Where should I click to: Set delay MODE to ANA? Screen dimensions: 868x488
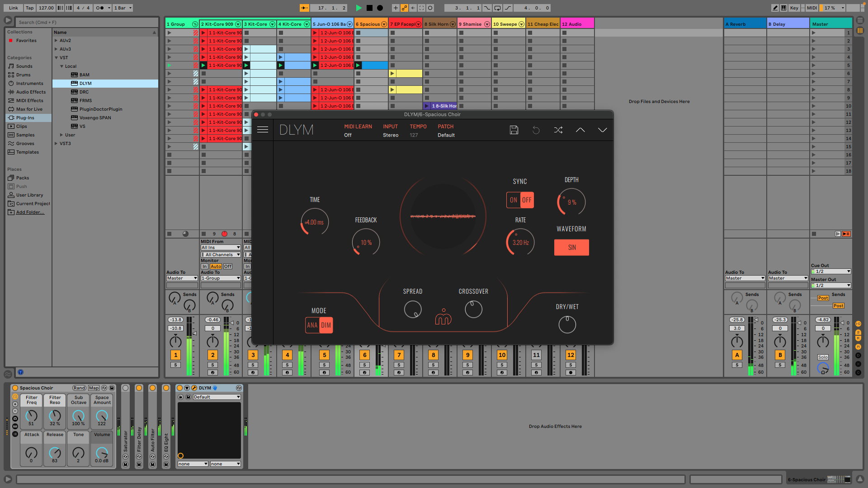312,325
